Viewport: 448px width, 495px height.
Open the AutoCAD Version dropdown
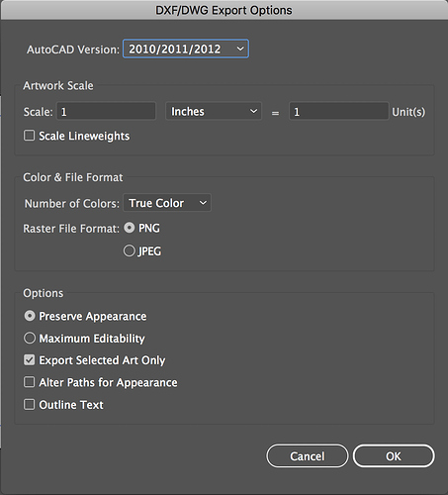click(x=186, y=49)
